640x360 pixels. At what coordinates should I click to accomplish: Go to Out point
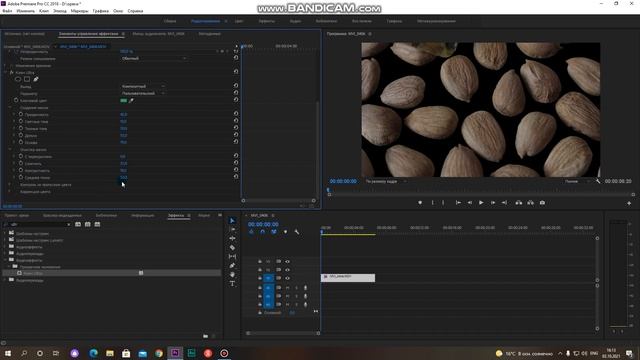click(504, 202)
